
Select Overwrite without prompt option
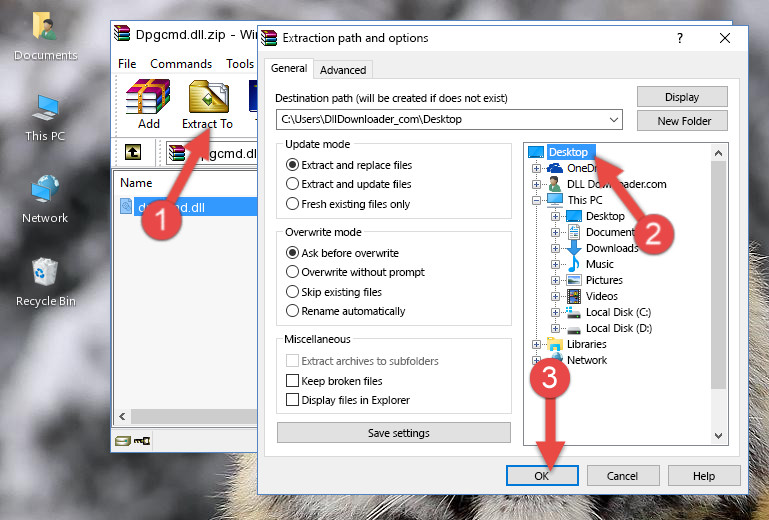coord(292,272)
